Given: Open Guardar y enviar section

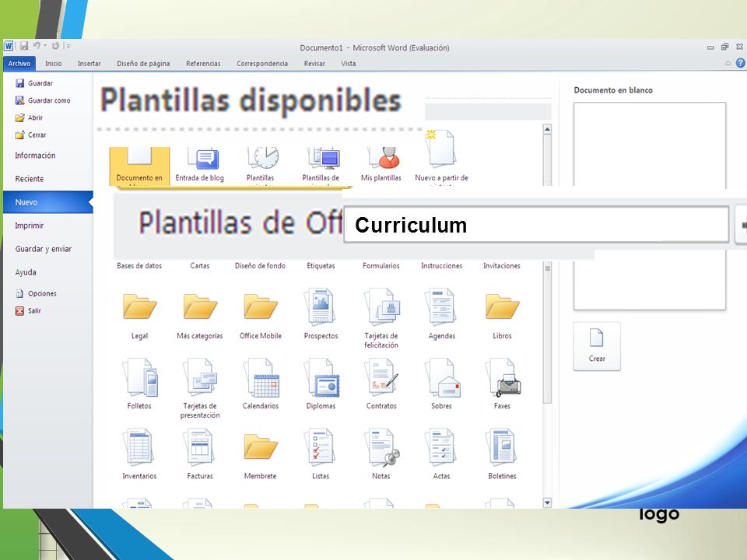Looking at the screenshot, I should [x=44, y=249].
